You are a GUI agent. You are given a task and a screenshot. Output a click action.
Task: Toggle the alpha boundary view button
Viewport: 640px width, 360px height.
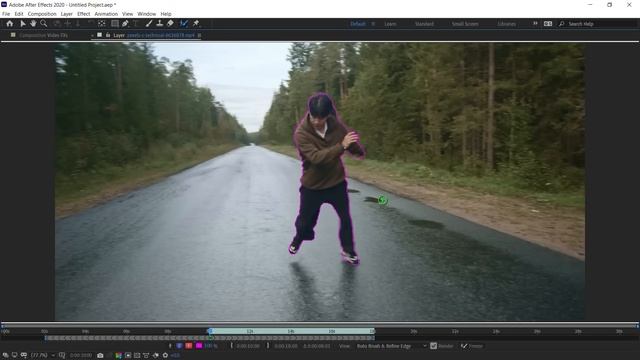point(179,346)
